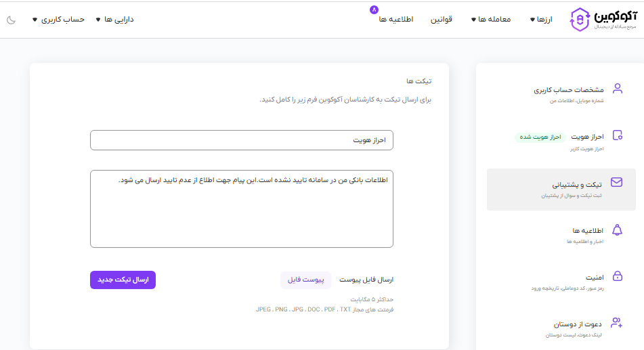Click the user profile icon in sidebar

(x=617, y=89)
